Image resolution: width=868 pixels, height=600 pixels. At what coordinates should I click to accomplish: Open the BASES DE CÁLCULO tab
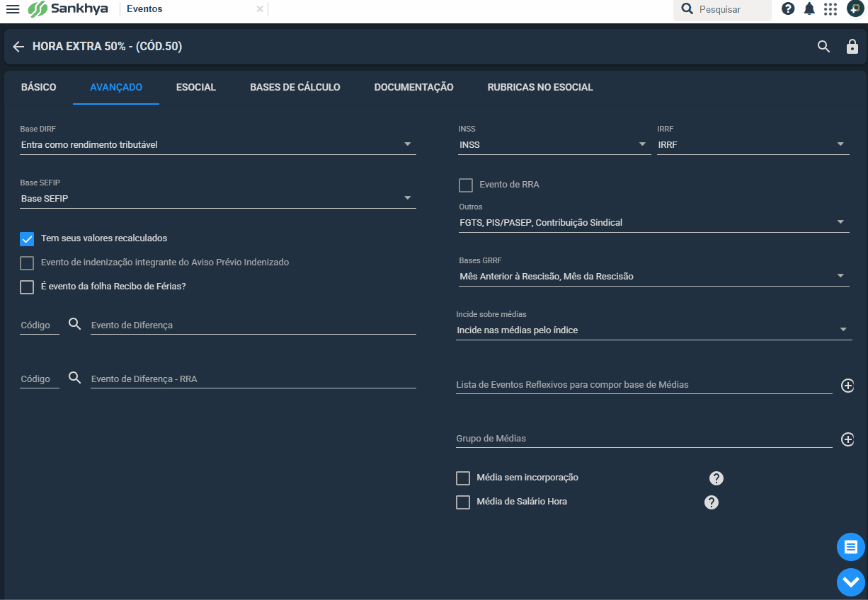pyautogui.click(x=295, y=87)
